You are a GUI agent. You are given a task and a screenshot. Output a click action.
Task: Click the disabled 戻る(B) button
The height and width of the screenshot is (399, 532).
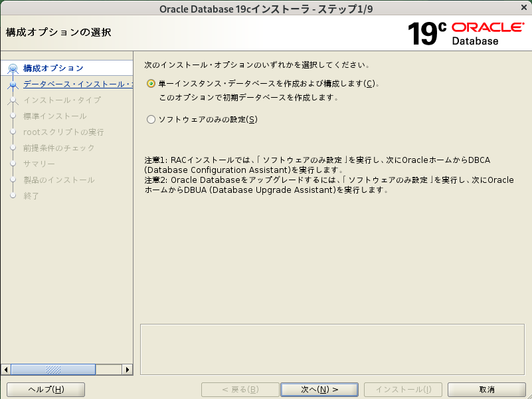point(240,390)
